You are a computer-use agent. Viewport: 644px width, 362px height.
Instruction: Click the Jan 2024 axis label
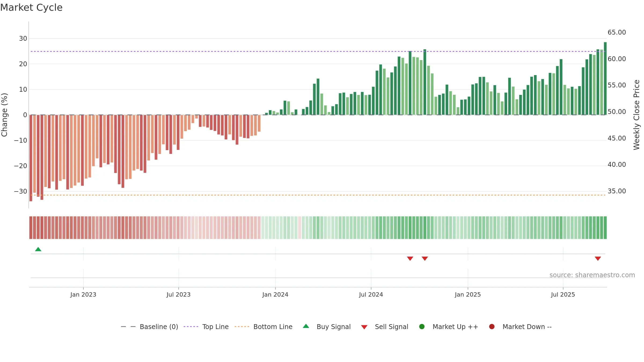(275, 294)
